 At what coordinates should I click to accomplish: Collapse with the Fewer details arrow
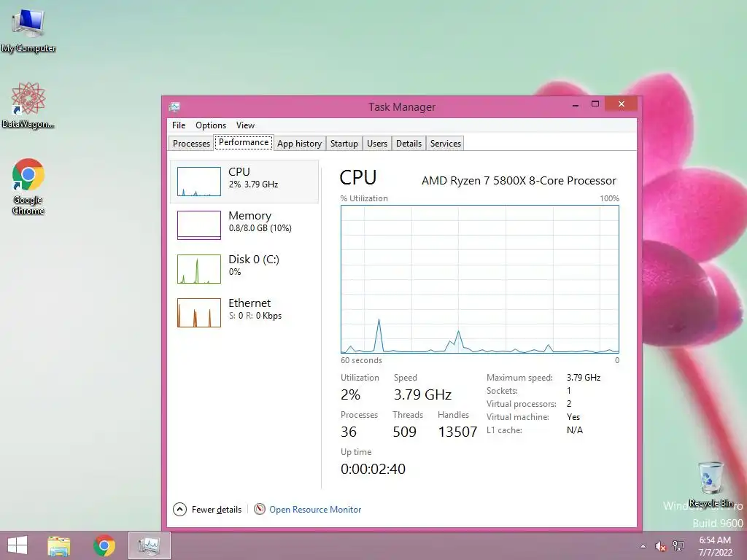pyautogui.click(x=179, y=510)
